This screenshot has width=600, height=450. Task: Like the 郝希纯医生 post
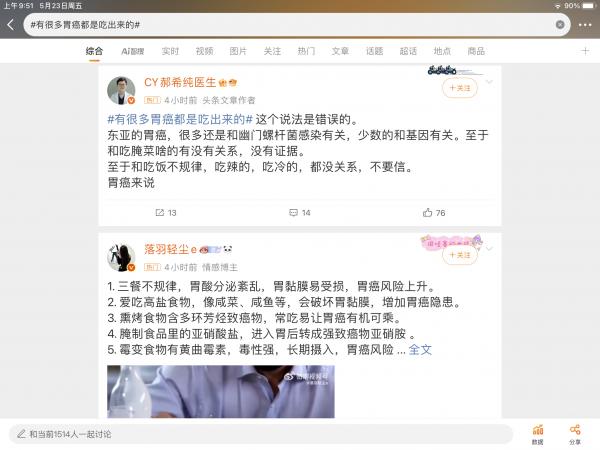coord(434,213)
